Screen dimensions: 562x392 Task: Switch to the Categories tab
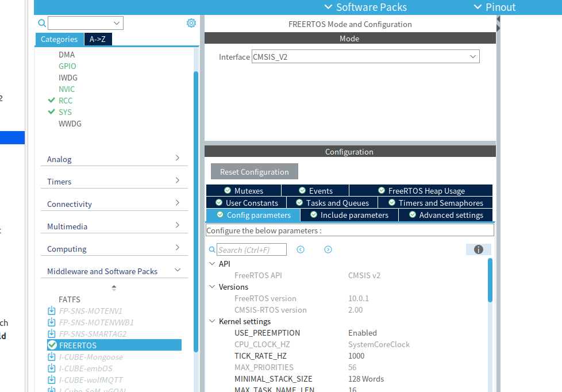pos(59,39)
